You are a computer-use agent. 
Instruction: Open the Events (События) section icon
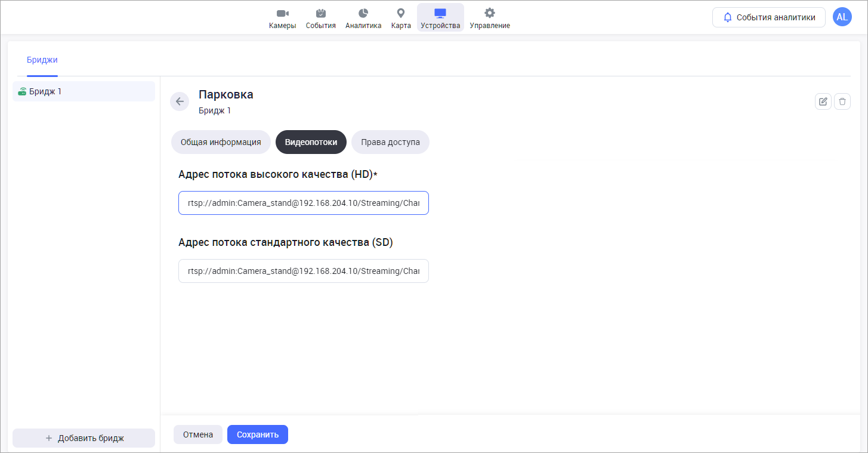(x=320, y=13)
